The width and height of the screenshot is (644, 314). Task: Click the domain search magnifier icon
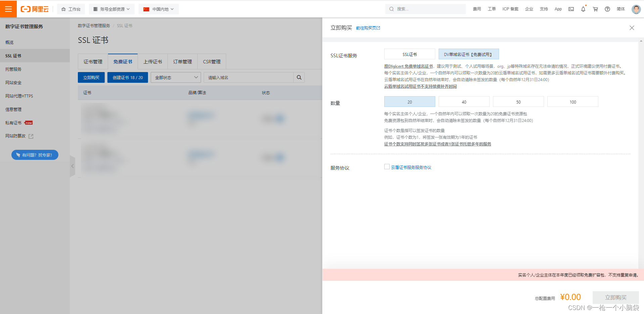coord(299,77)
